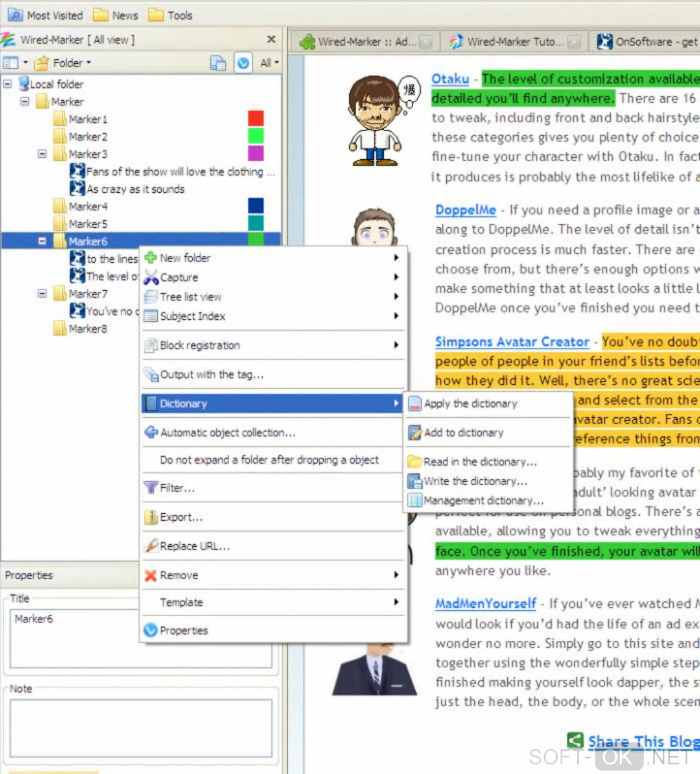The height and width of the screenshot is (774, 700).
Task: Collapse the Marker folder node
Action: point(25,101)
